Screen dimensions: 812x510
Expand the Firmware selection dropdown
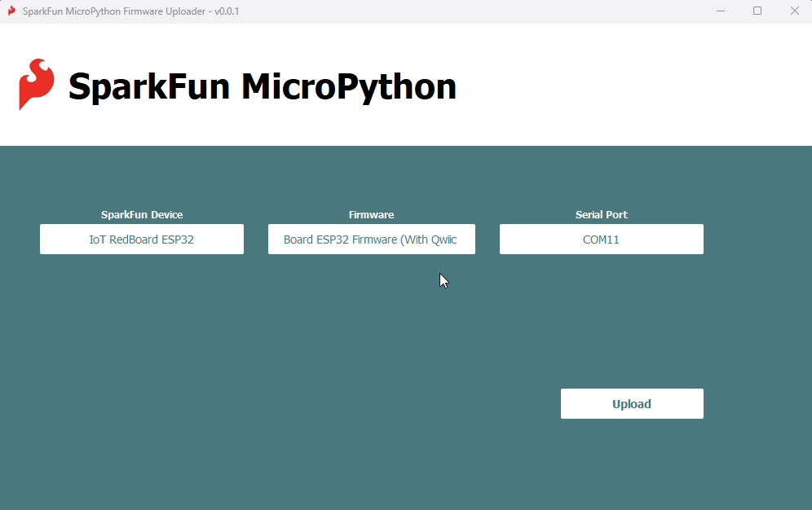(x=371, y=240)
